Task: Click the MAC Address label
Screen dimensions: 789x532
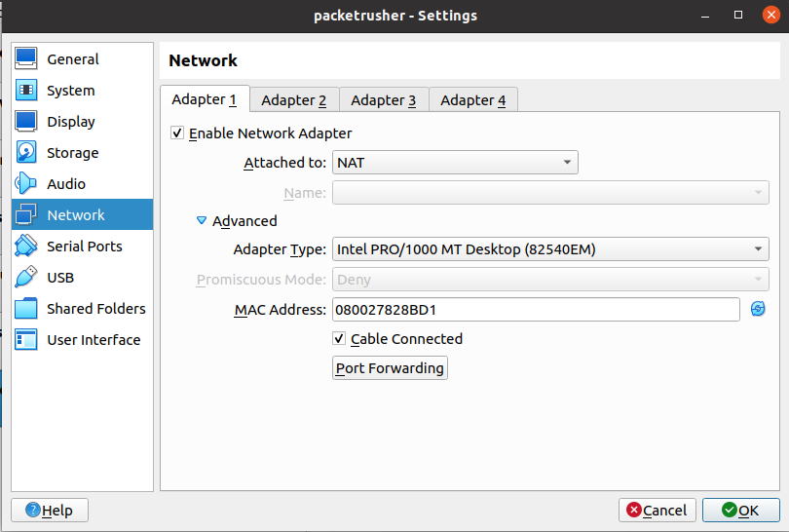Action: coord(281,310)
